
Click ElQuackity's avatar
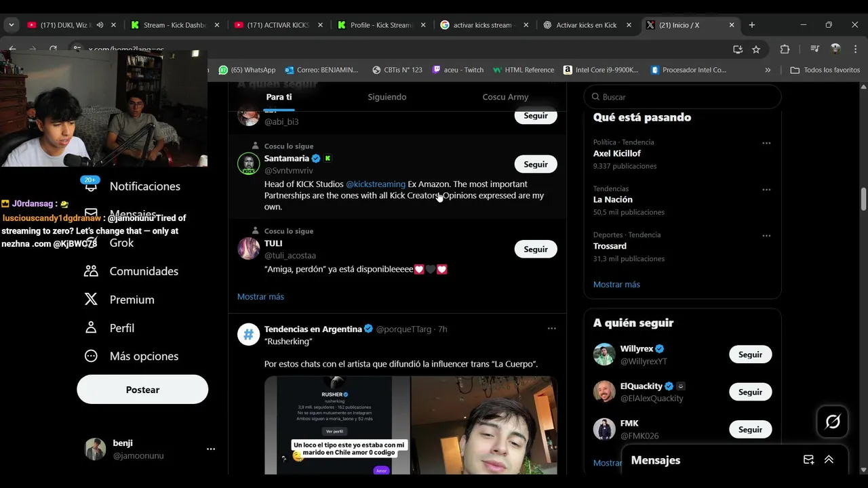coord(604,392)
